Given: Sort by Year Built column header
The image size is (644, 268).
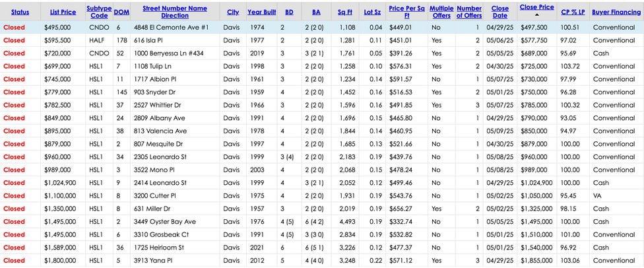Looking at the screenshot, I should 262,12.
